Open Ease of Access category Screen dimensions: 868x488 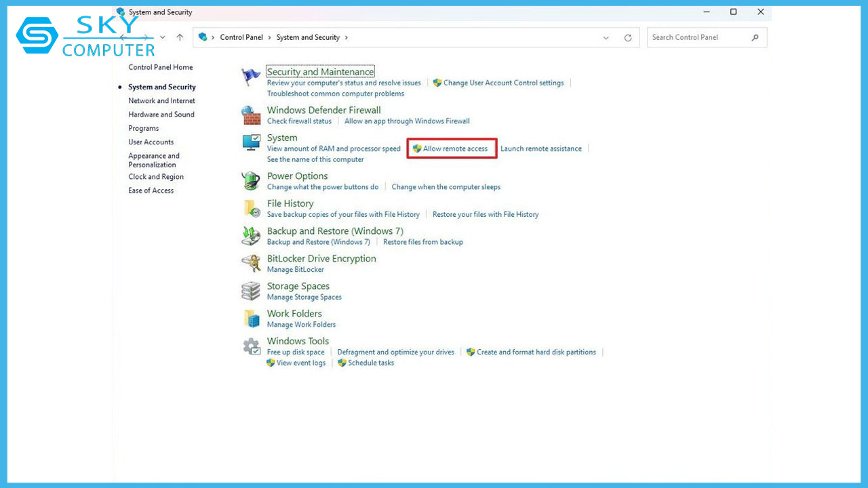click(x=151, y=190)
